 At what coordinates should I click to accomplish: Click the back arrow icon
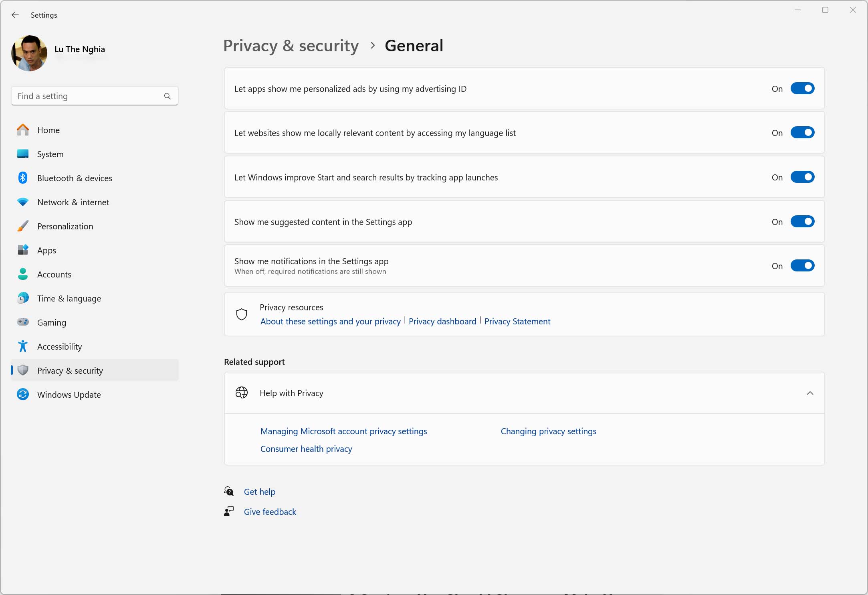(x=15, y=15)
